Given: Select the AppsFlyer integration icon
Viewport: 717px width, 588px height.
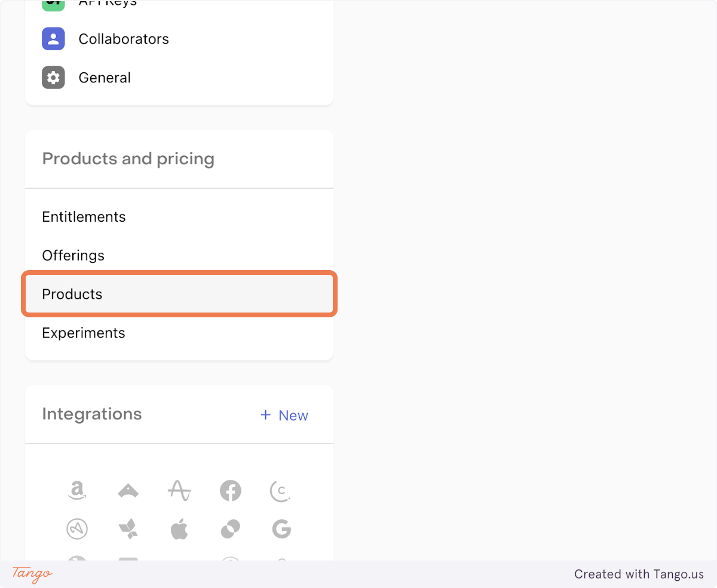Looking at the screenshot, I should [x=128, y=529].
